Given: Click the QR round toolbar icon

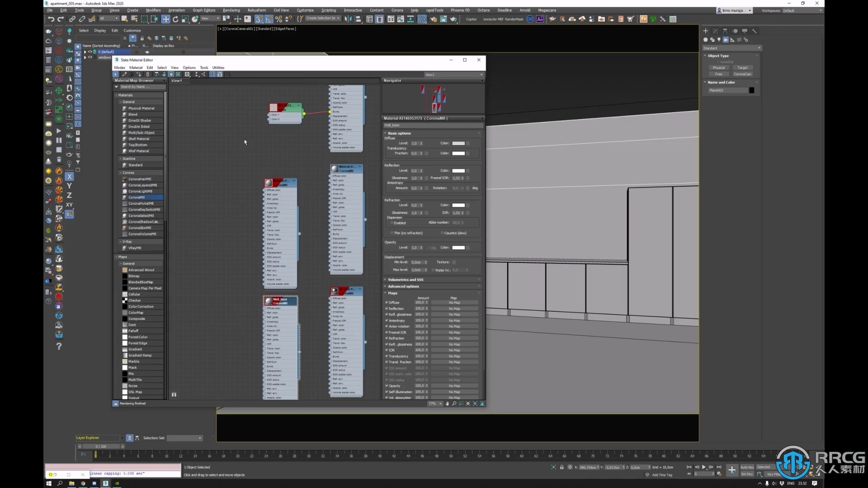Looking at the screenshot, I should pos(530,19).
